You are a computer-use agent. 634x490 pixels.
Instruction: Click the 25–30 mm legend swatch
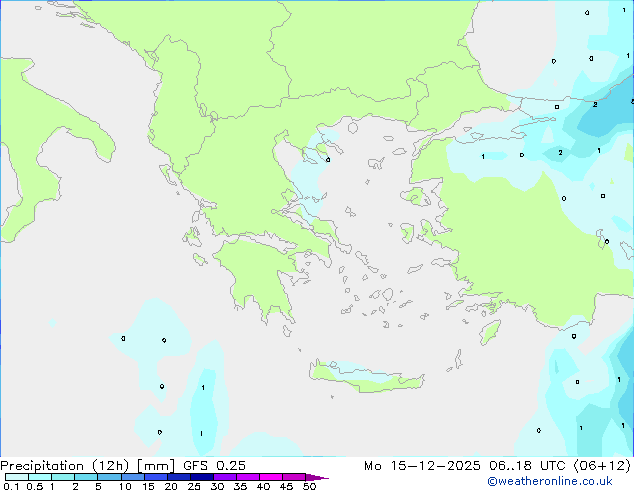pos(201,477)
